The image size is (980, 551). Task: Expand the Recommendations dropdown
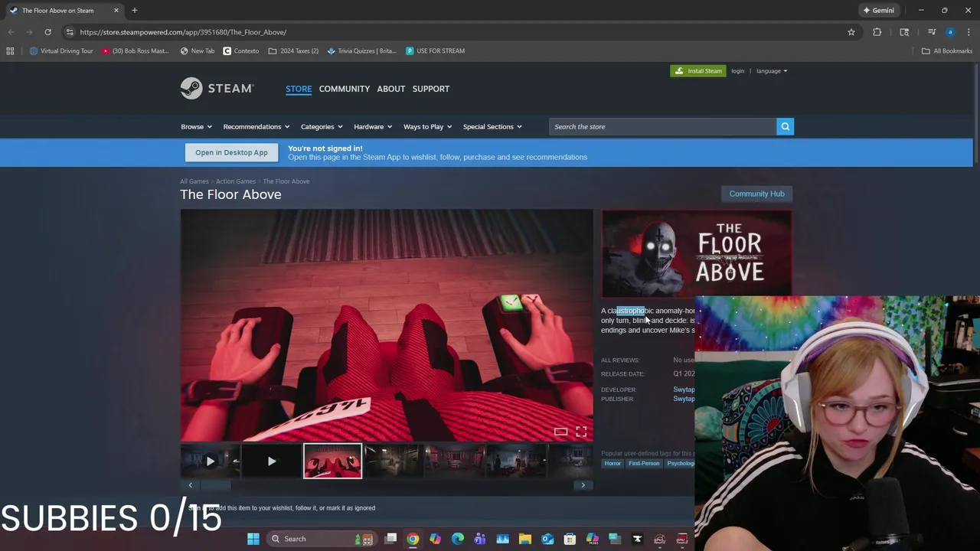pos(256,126)
